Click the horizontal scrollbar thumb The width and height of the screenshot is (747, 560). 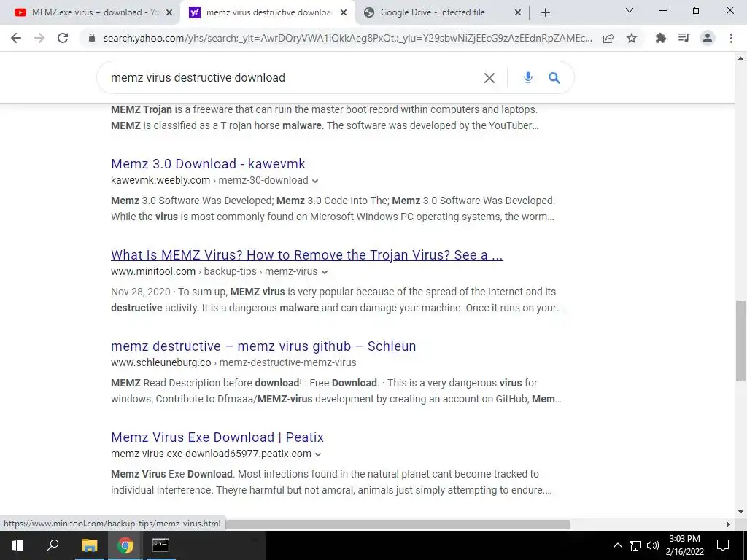click(398, 524)
